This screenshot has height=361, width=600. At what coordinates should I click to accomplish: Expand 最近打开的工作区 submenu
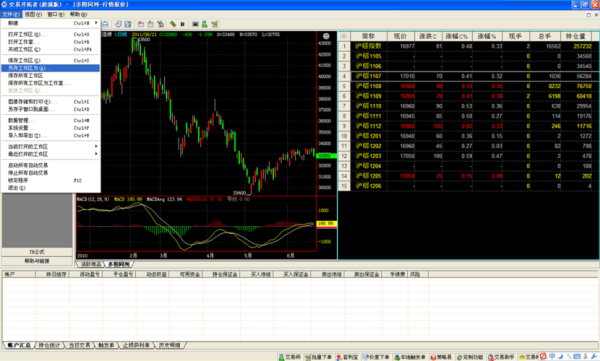[51, 154]
